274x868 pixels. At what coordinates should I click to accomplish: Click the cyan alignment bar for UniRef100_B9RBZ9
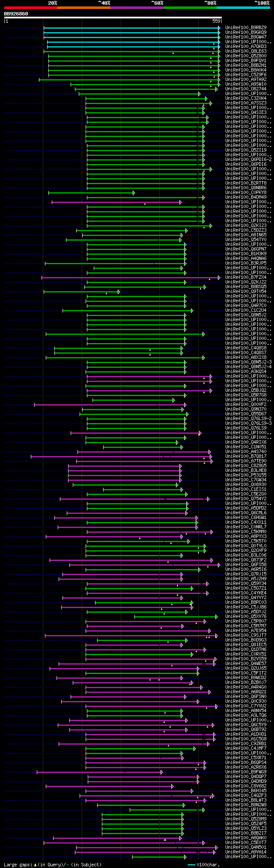[132, 27]
